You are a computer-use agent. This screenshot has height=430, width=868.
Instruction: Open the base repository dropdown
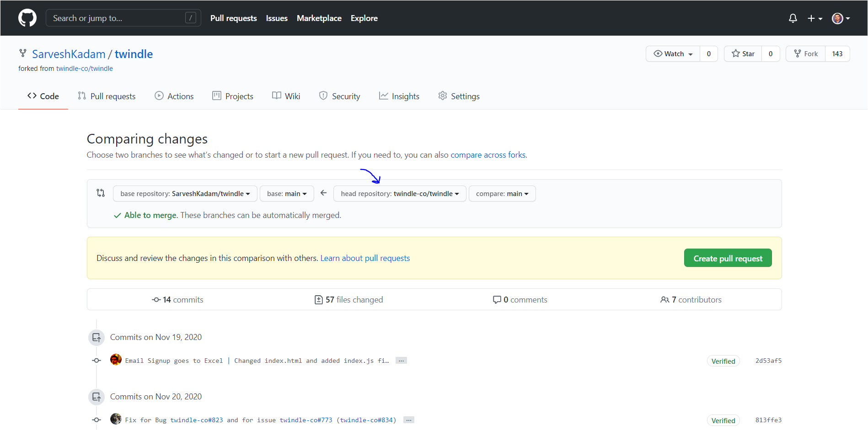185,194
